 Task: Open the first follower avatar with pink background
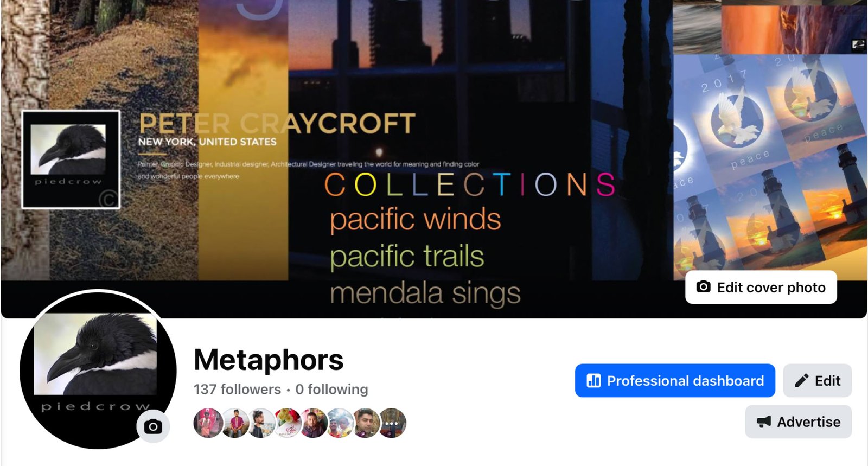[x=208, y=423]
